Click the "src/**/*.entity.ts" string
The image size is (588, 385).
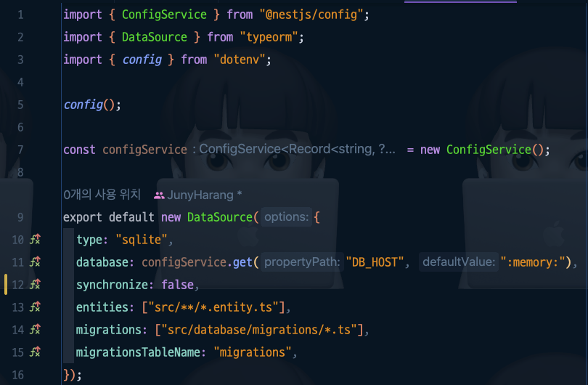coord(213,307)
